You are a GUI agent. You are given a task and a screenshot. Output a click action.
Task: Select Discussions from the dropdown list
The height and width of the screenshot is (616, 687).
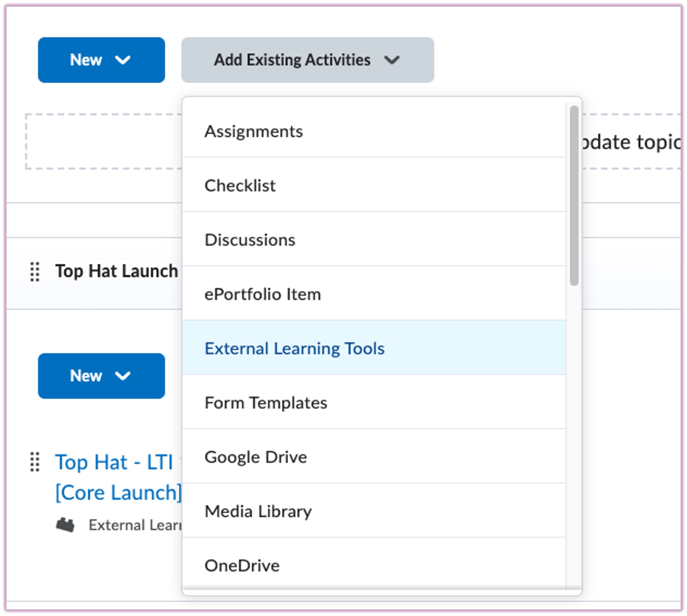pyautogui.click(x=250, y=240)
